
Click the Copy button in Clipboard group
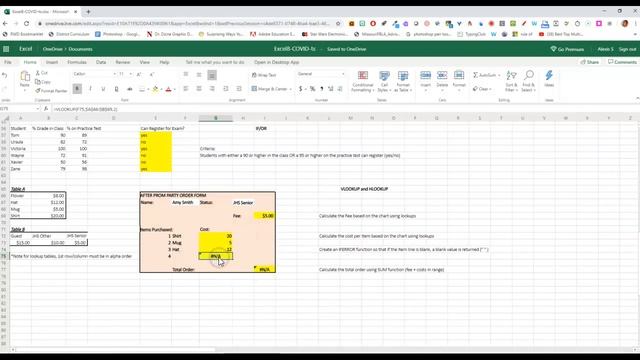pos(42,82)
